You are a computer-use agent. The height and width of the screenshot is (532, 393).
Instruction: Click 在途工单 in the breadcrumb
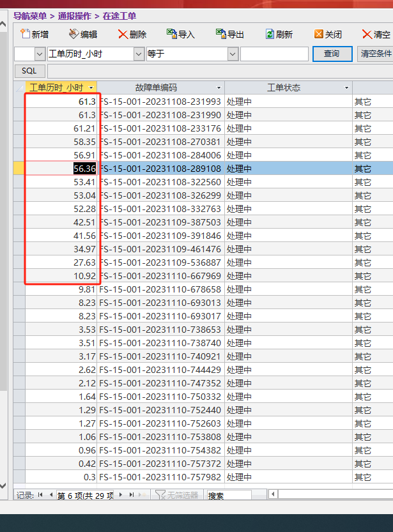pos(119,16)
